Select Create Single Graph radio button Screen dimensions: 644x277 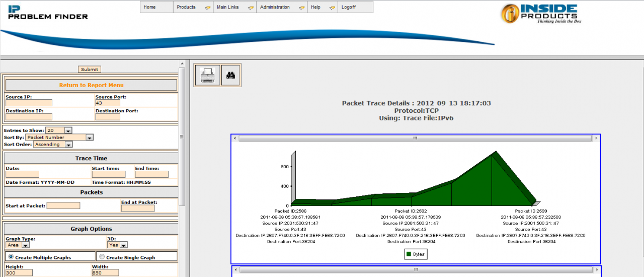[x=102, y=257]
